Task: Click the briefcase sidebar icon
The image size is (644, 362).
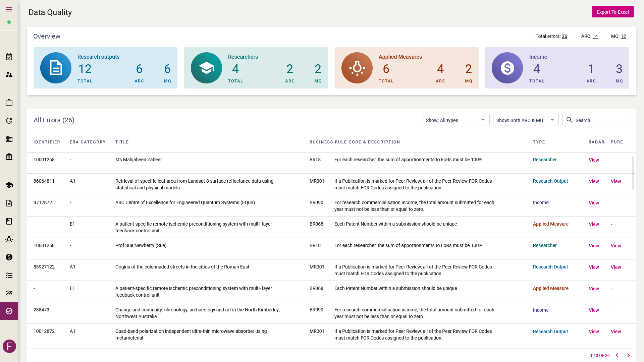Action: point(9,103)
